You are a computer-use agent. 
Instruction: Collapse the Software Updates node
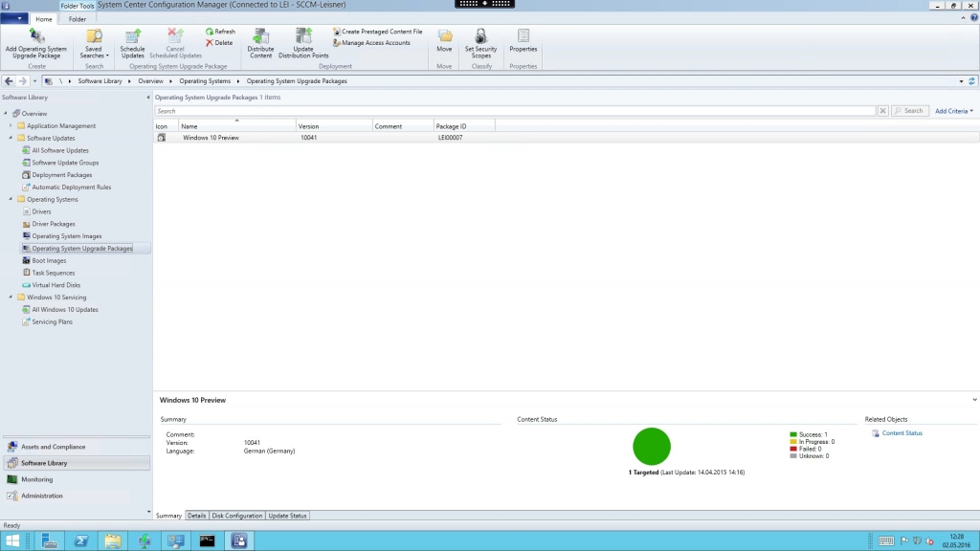(x=11, y=138)
